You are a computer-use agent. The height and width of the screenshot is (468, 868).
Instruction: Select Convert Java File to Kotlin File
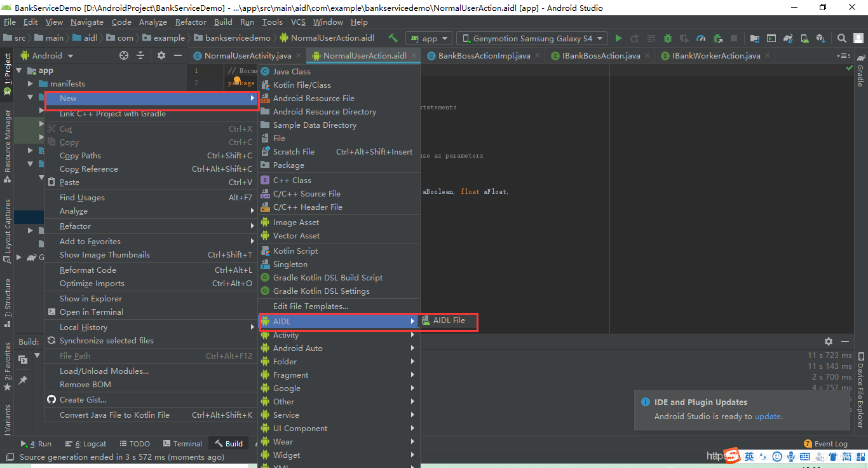[151, 415]
